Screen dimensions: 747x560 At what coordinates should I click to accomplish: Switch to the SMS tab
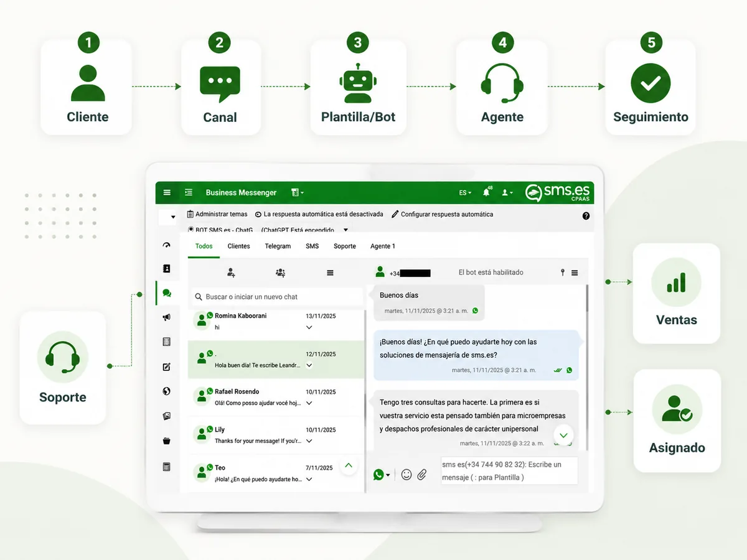[312, 246]
